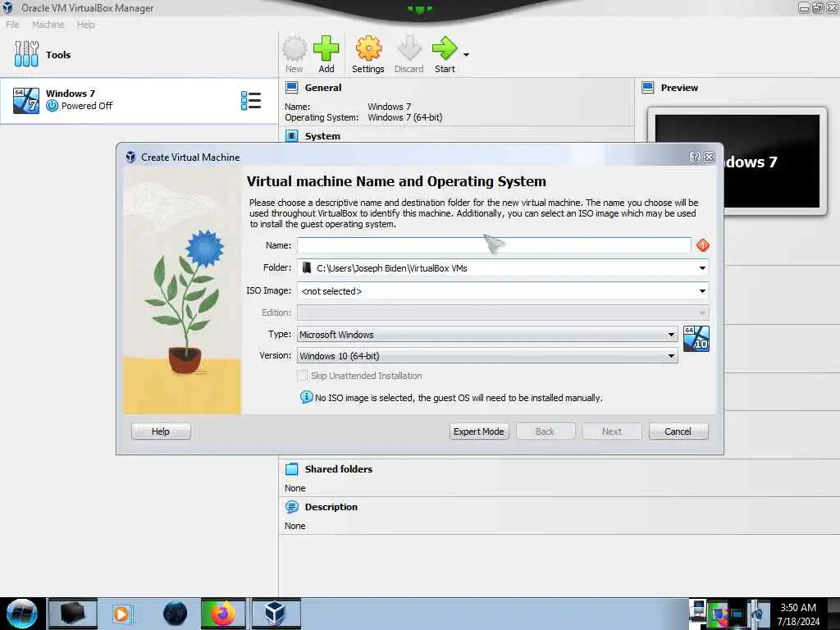This screenshot has height=630, width=840.
Task: Click the red name error warning icon
Action: click(x=703, y=245)
